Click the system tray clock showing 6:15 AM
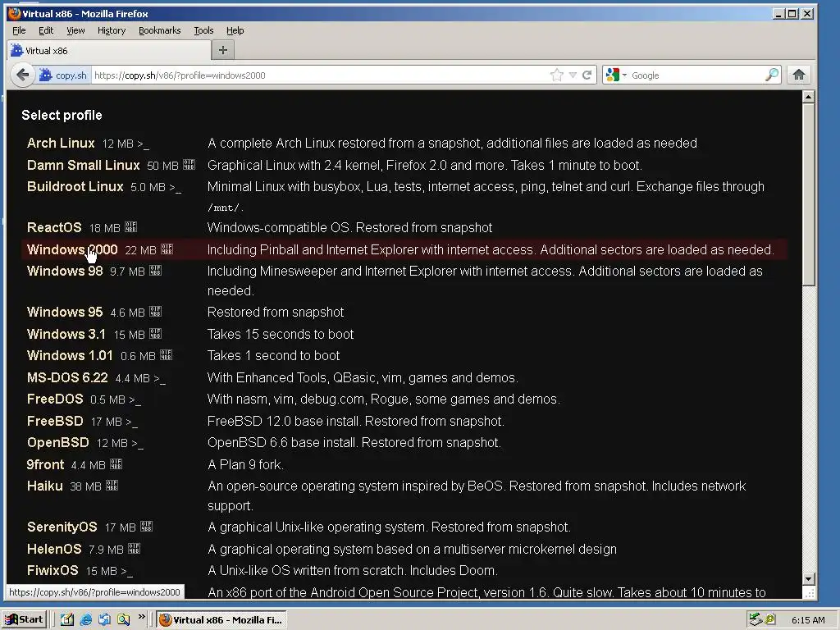This screenshot has height=630, width=840. tap(808, 620)
